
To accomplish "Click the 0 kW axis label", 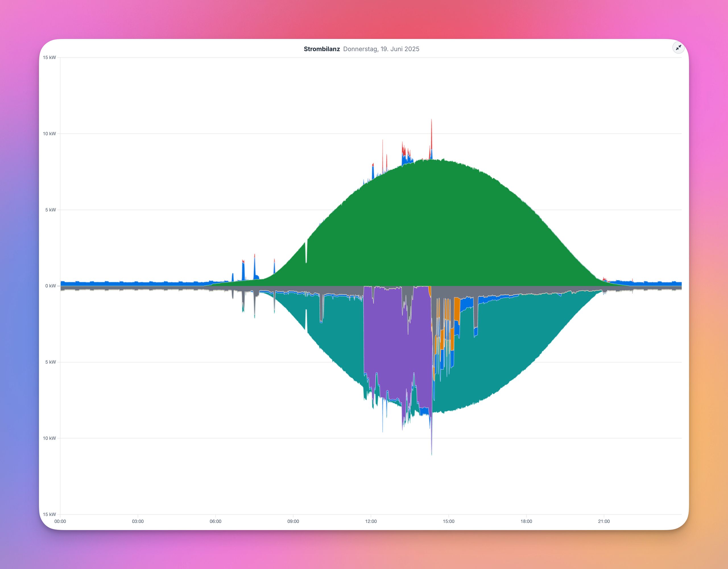I will 50,286.
